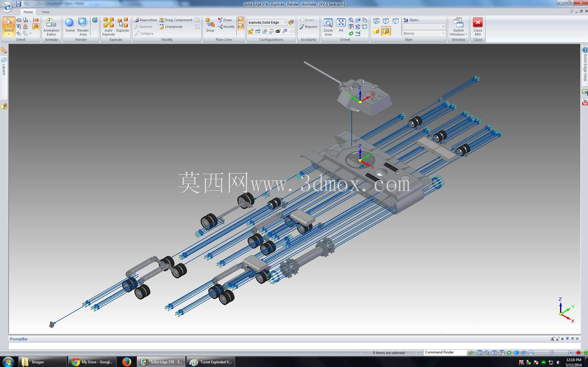Viewport: 588px width, 367px height.
Task: Switch to Turret Exploded View Paint window
Action: point(211,362)
